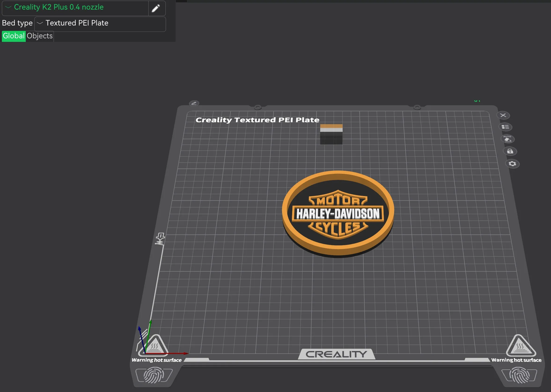Expand the chevron beside Textured PEI Plate

40,23
